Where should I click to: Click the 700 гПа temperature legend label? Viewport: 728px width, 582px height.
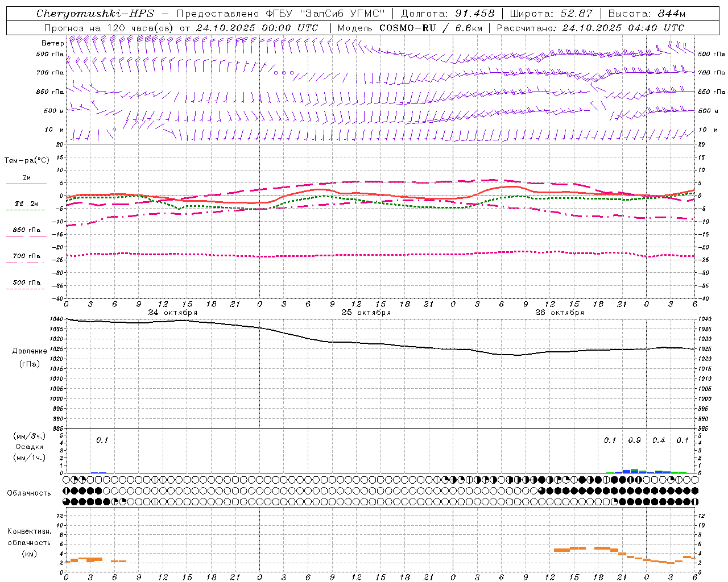coord(27,256)
